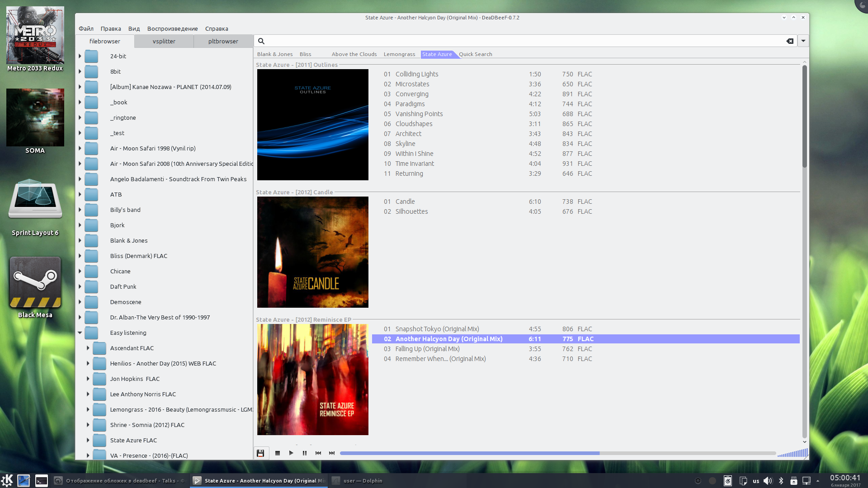The height and width of the screenshot is (488, 868).
Task: Switch to Lemongrass playlist tab
Action: point(400,54)
